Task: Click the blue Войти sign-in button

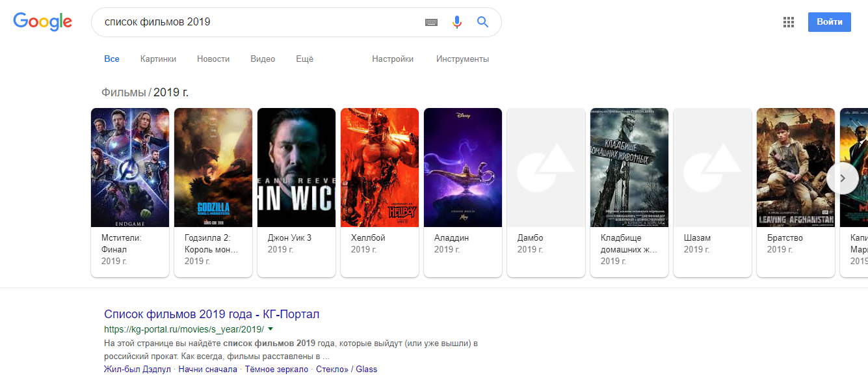Action: click(x=830, y=22)
